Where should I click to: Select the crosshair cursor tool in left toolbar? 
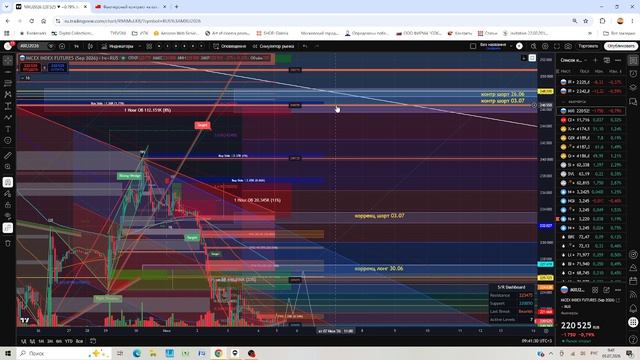[8, 60]
